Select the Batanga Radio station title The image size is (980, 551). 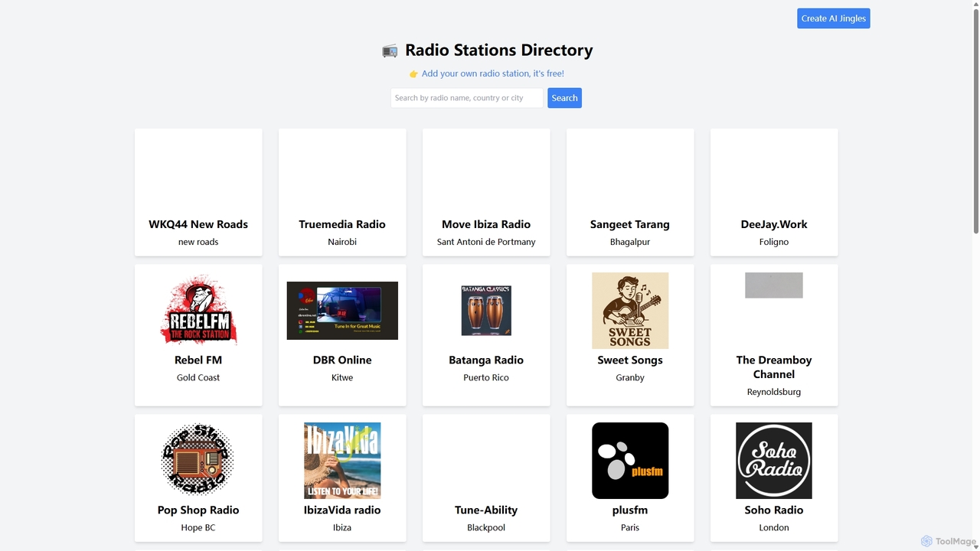click(x=486, y=360)
